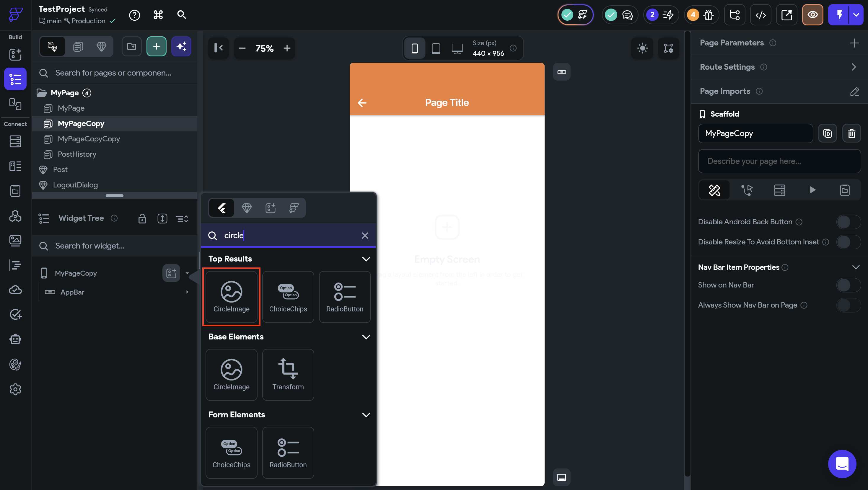This screenshot has height=490, width=868.
Task: Enable Show on Nav Bar switch
Action: coord(848,285)
